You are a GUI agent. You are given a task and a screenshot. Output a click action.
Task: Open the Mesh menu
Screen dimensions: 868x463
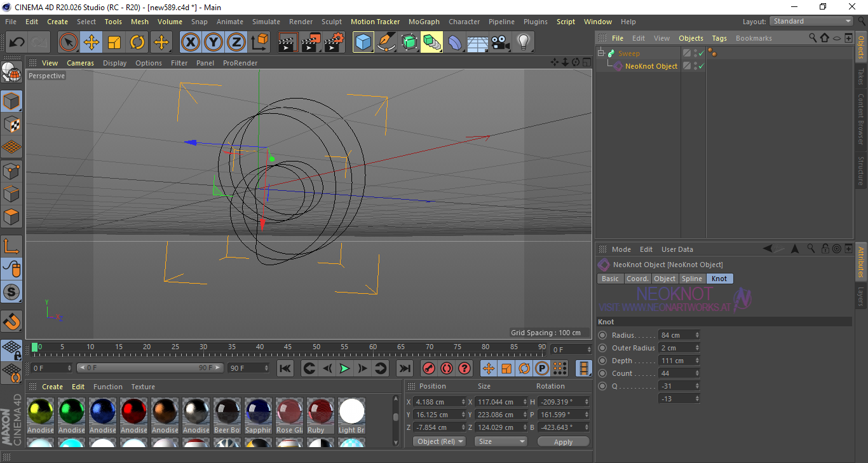click(140, 22)
